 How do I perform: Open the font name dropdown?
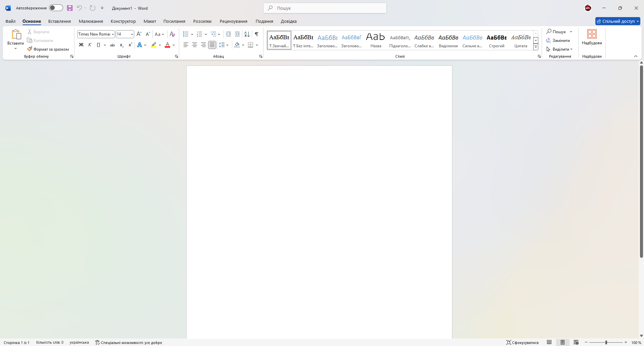pos(113,34)
